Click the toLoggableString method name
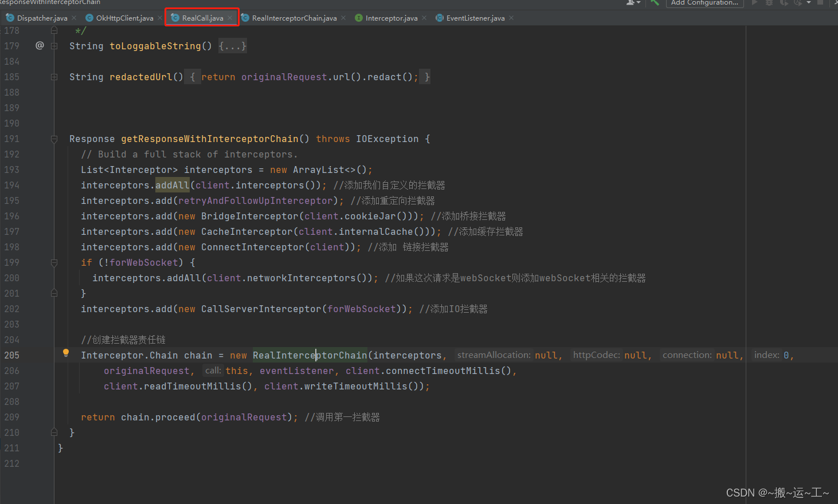 click(155, 46)
